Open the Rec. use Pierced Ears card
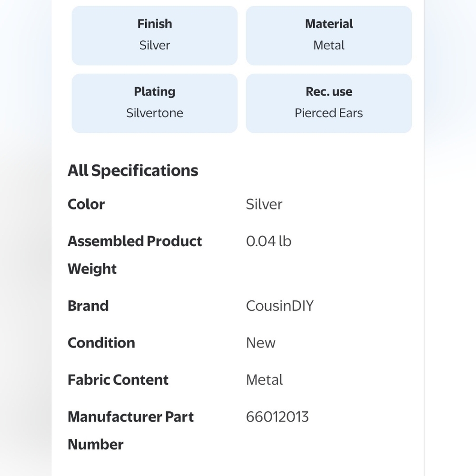The image size is (476, 476). tap(329, 103)
